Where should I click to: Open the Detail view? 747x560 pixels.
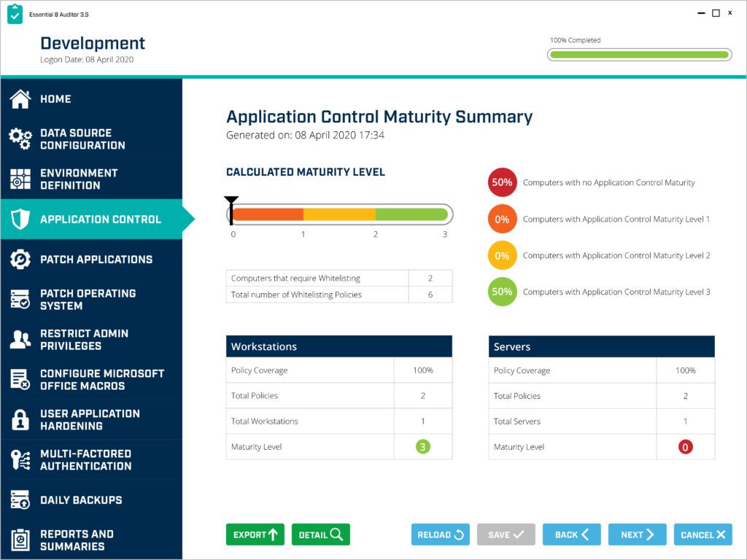point(320,534)
